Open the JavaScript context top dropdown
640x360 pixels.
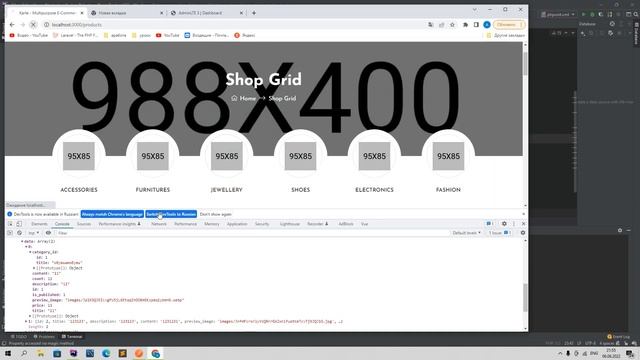pos(33,233)
